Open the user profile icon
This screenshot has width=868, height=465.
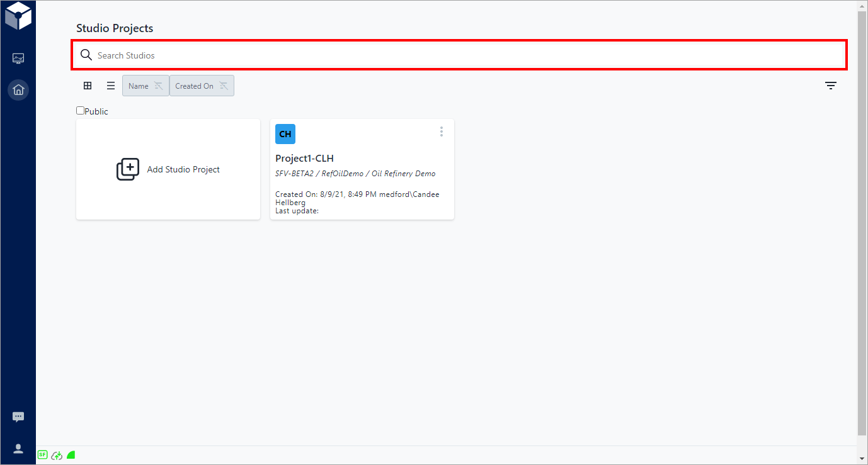18,449
